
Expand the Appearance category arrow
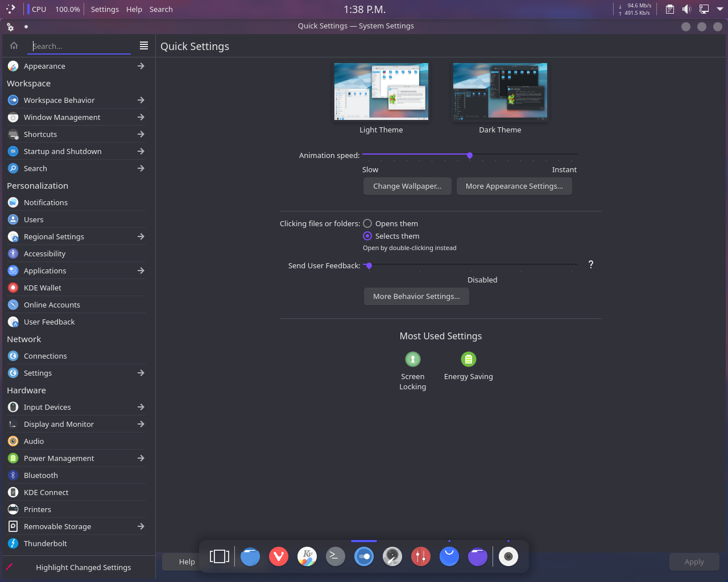pos(141,66)
